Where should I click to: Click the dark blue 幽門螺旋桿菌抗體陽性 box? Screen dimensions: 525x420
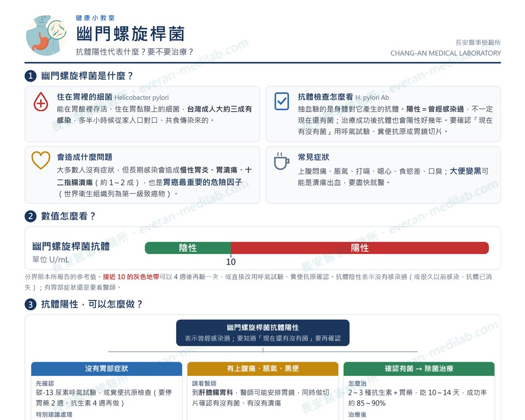click(x=263, y=333)
